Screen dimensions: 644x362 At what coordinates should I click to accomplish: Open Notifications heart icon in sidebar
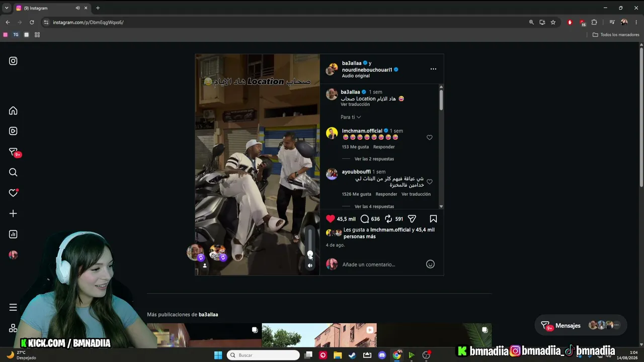coord(13,193)
